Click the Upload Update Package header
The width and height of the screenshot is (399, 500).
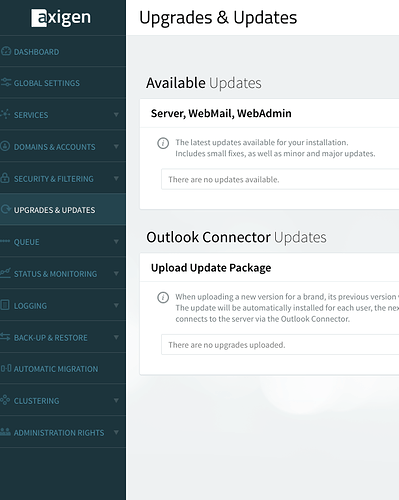click(211, 268)
